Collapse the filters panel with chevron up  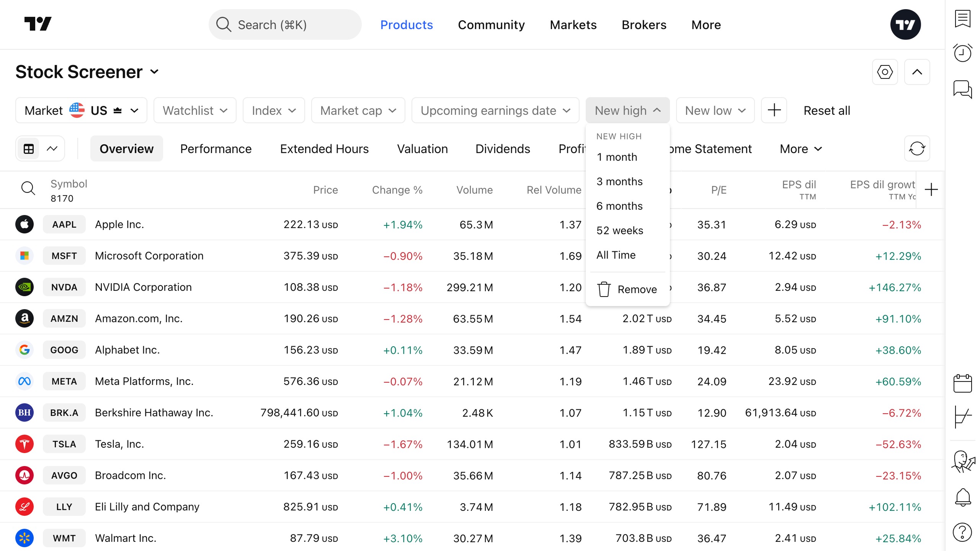point(917,72)
